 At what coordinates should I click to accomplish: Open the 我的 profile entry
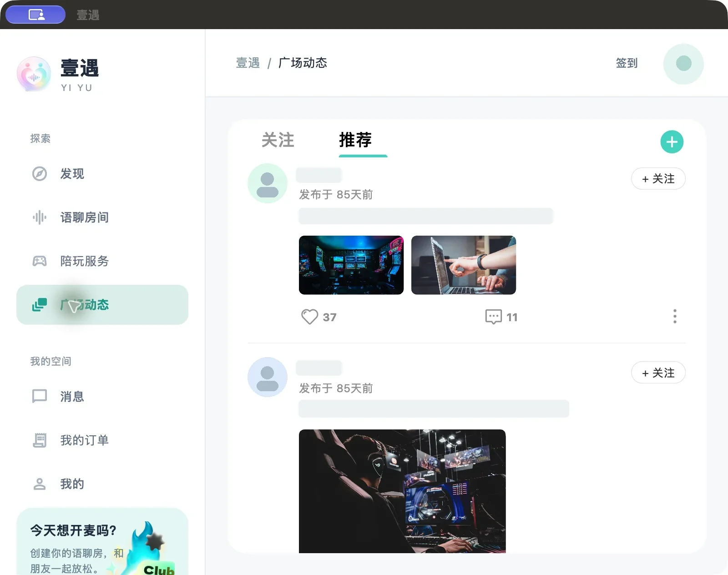pos(102,484)
